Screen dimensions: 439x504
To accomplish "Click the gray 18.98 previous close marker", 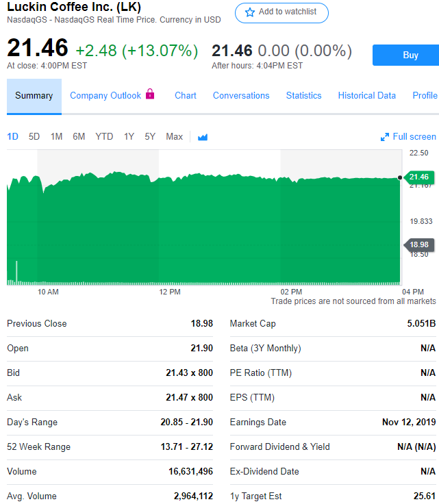I will (x=418, y=244).
